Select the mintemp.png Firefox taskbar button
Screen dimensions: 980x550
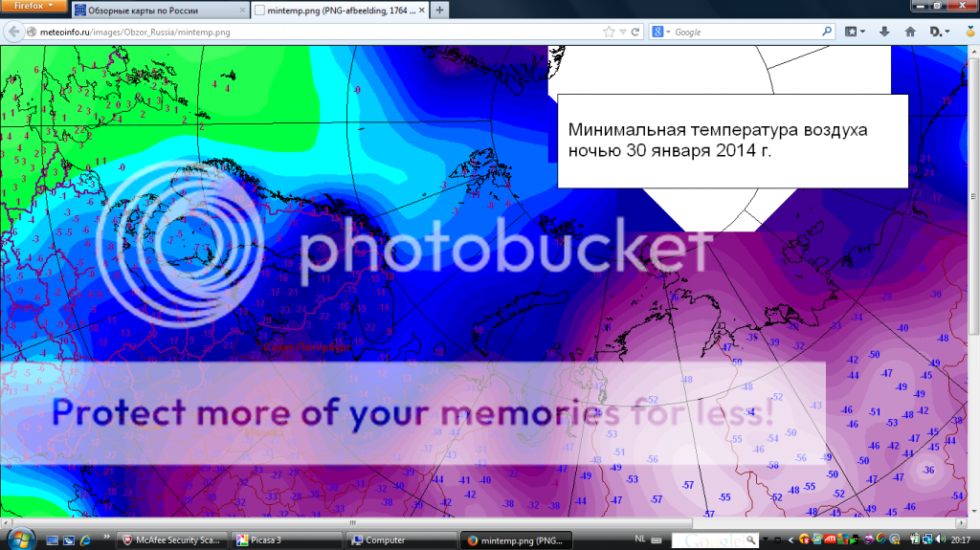516,540
